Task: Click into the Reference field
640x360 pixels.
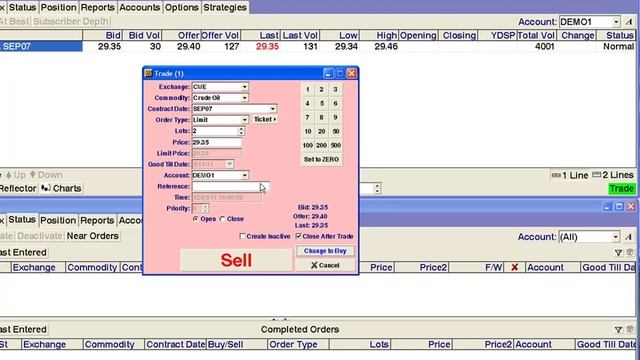Action: (x=231, y=187)
